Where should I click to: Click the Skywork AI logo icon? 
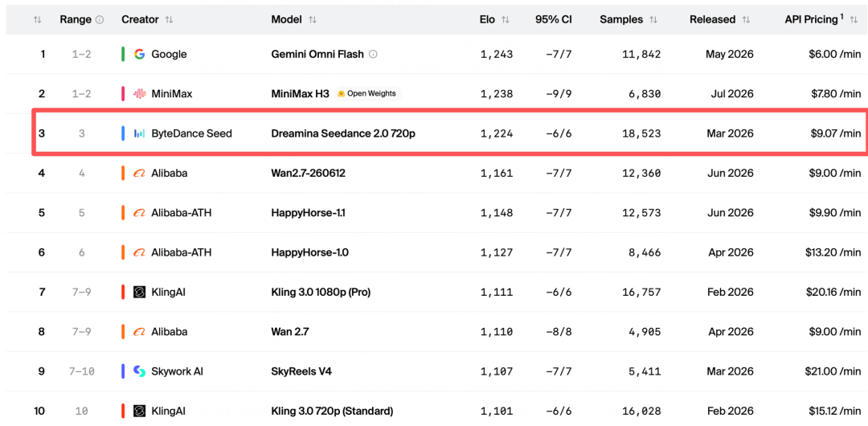point(140,371)
